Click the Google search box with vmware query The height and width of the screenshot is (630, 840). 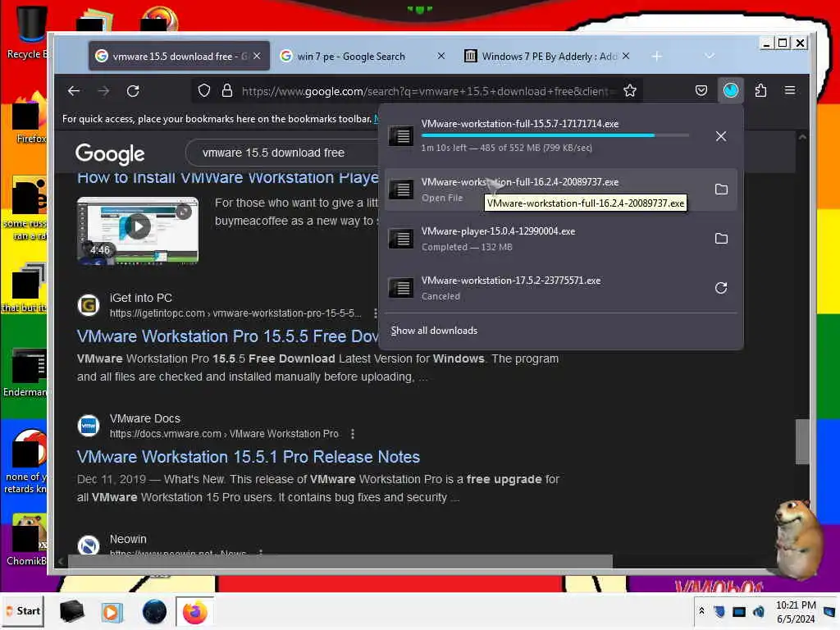pyautogui.click(x=282, y=153)
